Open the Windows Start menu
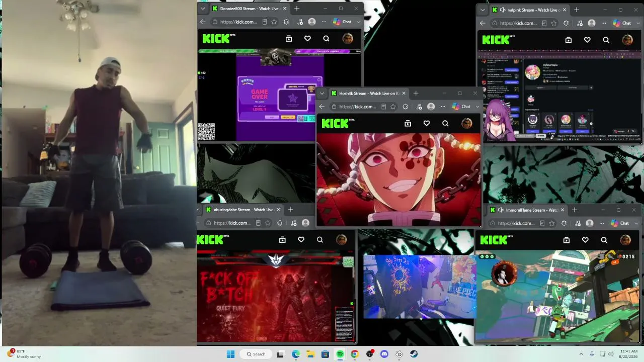Viewport: 644px width, 362px height. 230,354
